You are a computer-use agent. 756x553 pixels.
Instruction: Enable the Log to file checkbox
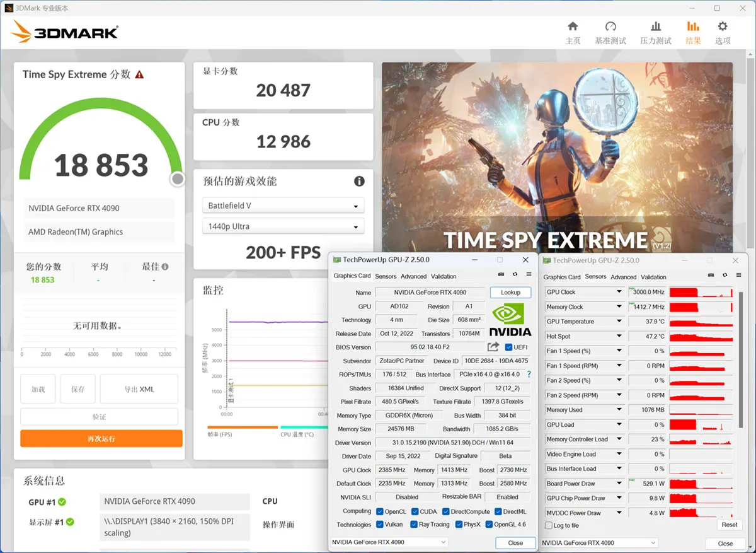[549, 526]
